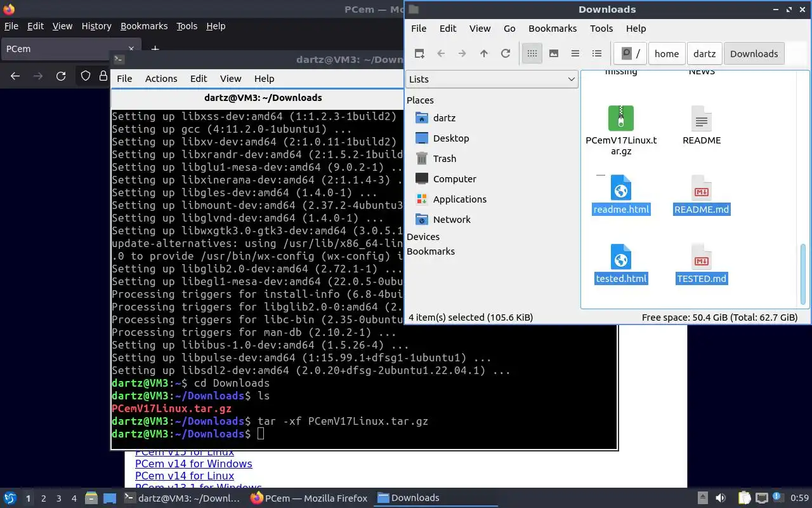
Task: Switch to thumbnail view mode
Action: (554, 53)
